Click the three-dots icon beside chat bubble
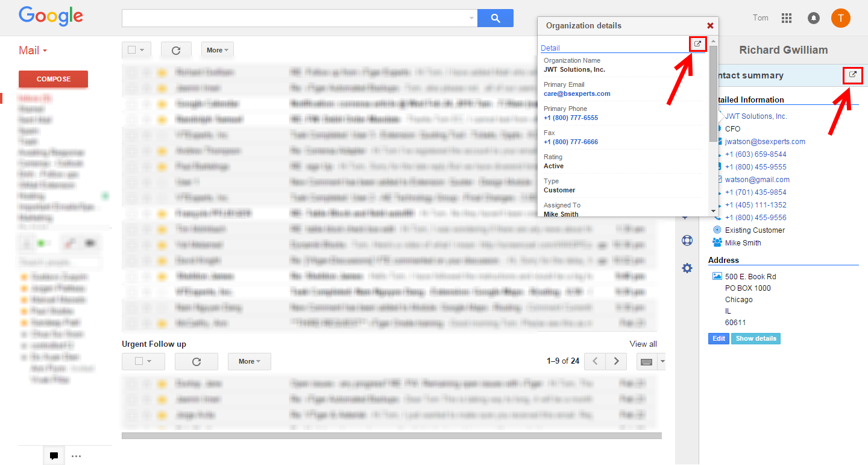Viewport: 868px width, 465px height. pos(76,456)
